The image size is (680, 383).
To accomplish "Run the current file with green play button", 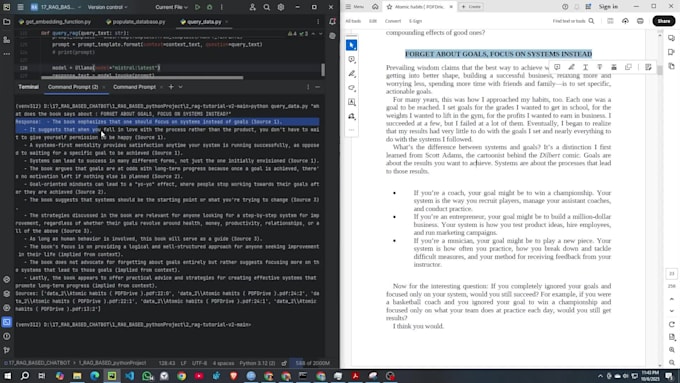I will (197, 7).
